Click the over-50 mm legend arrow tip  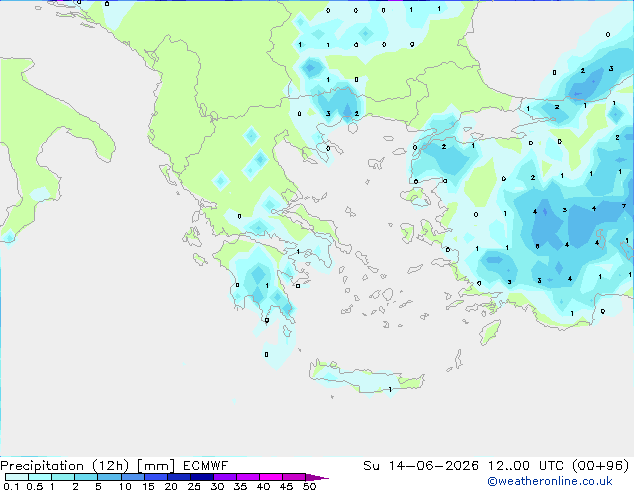click(x=317, y=477)
